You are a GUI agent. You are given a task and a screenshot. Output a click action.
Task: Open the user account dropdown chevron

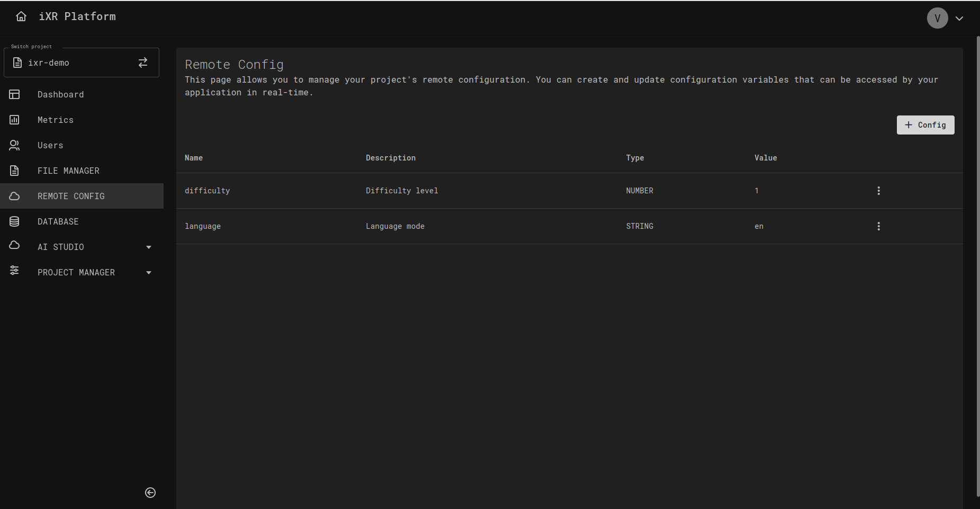tap(959, 19)
